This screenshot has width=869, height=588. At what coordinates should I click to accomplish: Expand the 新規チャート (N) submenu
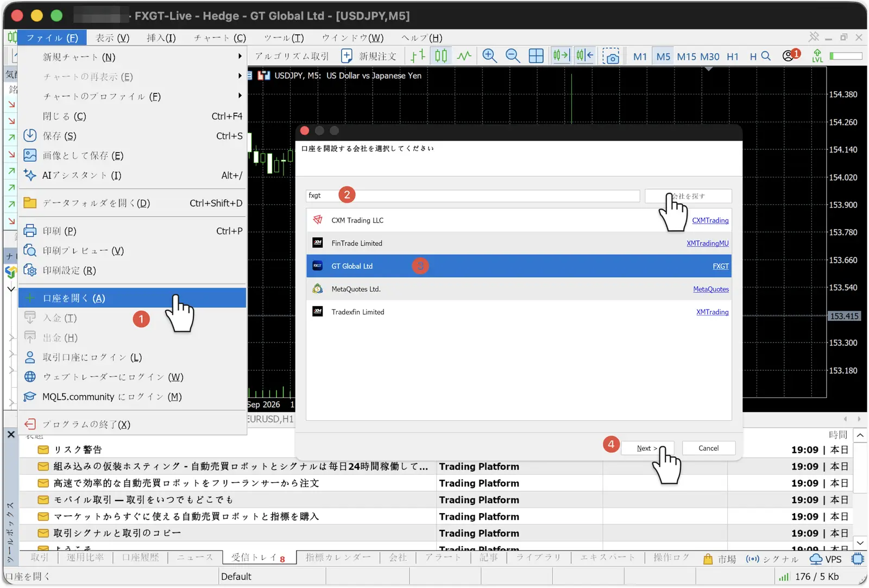(133, 57)
